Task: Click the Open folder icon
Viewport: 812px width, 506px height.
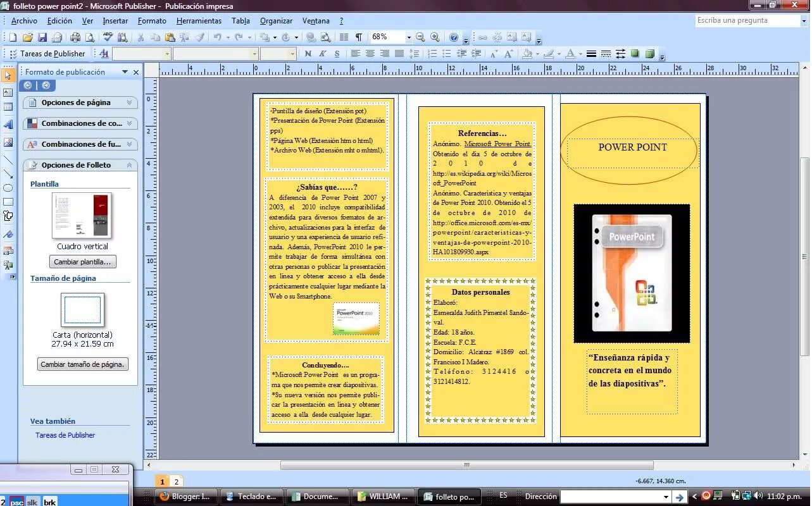Action: coord(27,37)
